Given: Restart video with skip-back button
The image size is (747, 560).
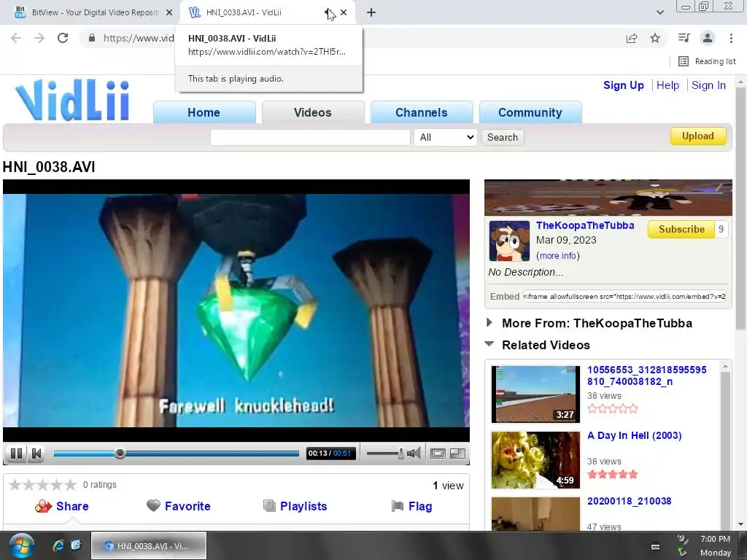Looking at the screenshot, I should point(36,454).
